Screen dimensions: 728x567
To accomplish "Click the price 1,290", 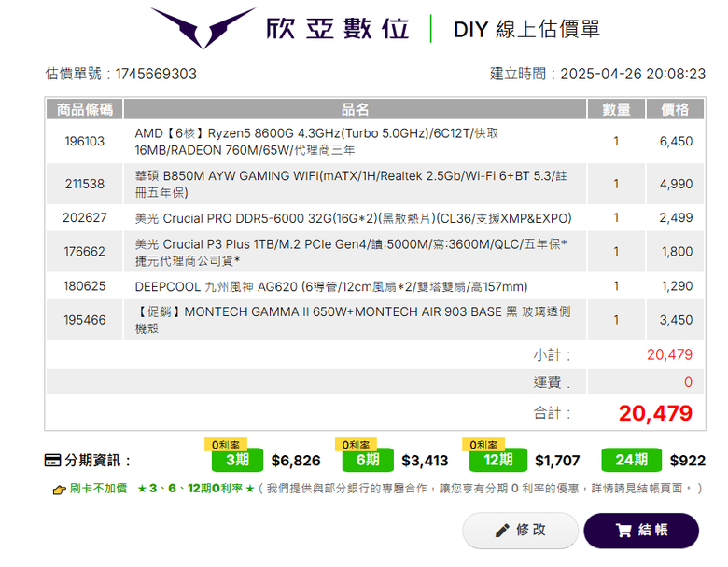I will pyautogui.click(x=677, y=285).
